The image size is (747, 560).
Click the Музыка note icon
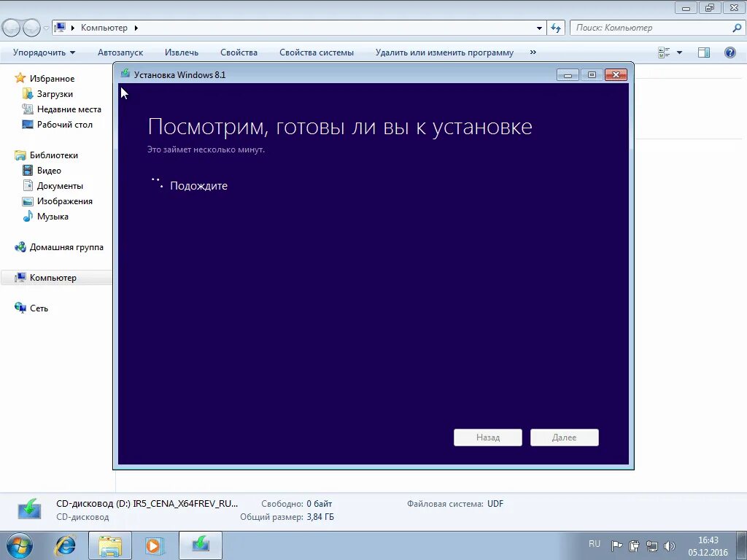[x=28, y=216]
